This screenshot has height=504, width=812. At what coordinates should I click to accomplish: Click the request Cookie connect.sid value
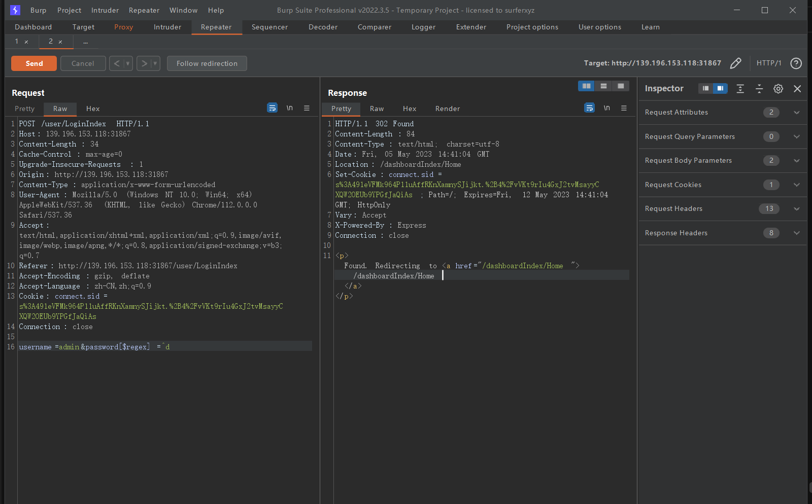coord(151,311)
